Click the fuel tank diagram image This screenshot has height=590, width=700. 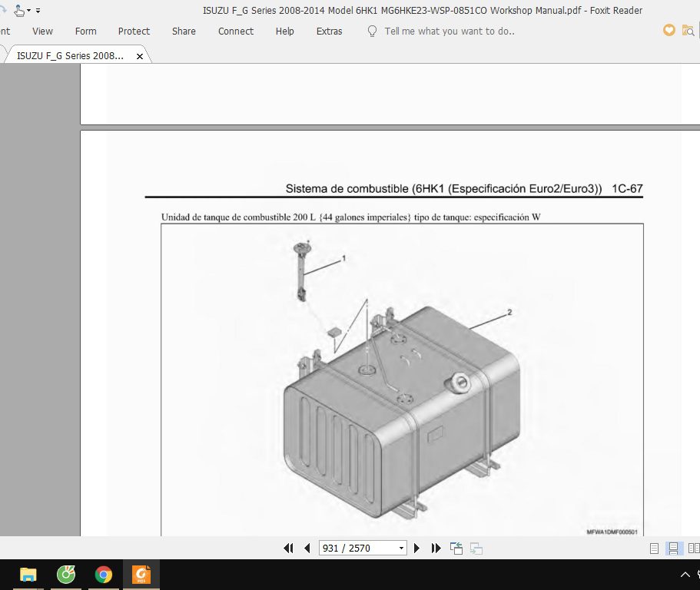click(x=402, y=380)
